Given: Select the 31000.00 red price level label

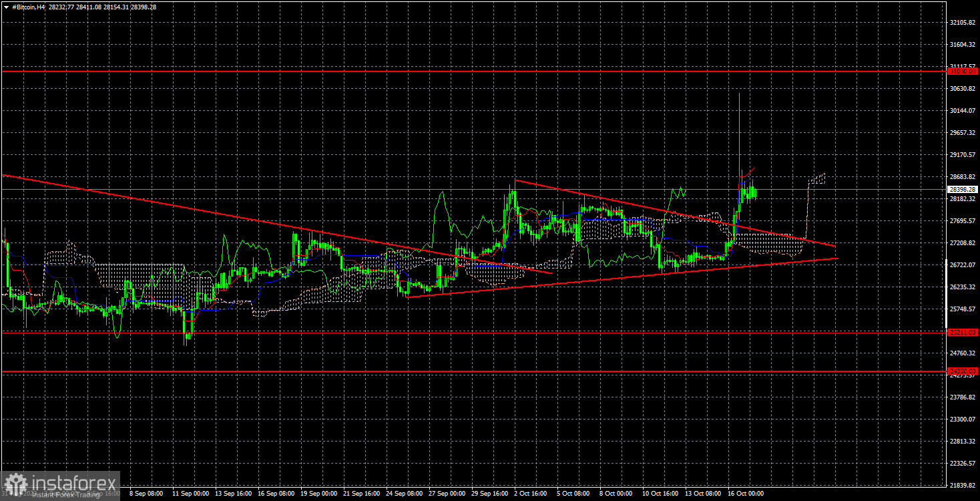Looking at the screenshot, I should tap(963, 71).
